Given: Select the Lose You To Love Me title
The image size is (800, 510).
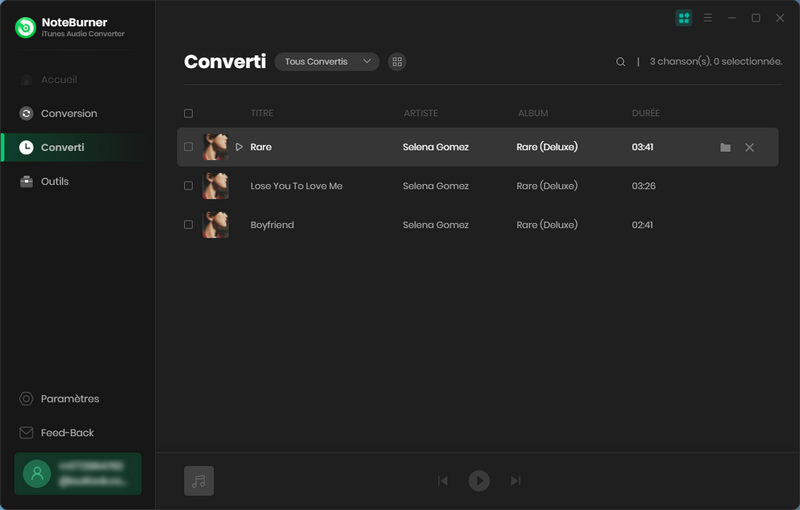Looking at the screenshot, I should (296, 186).
